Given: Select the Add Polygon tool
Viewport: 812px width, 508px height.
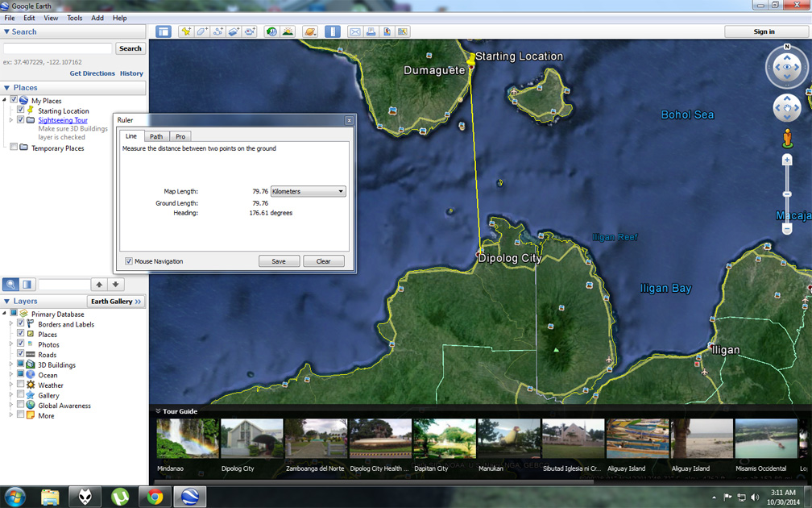Looking at the screenshot, I should point(201,31).
